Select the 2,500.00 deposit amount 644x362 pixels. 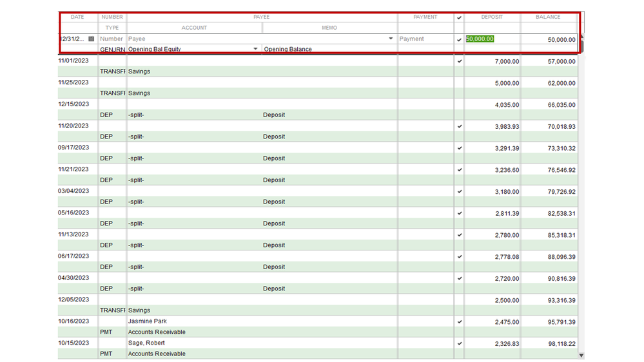507,300
